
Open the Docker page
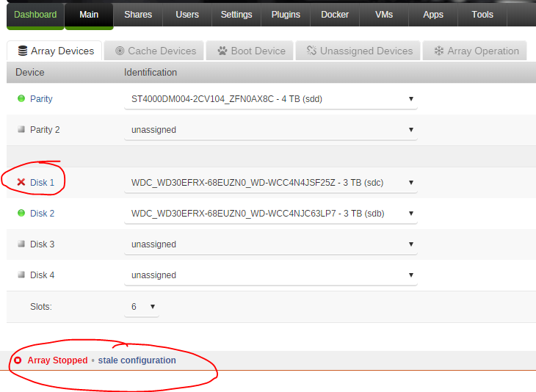click(335, 15)
